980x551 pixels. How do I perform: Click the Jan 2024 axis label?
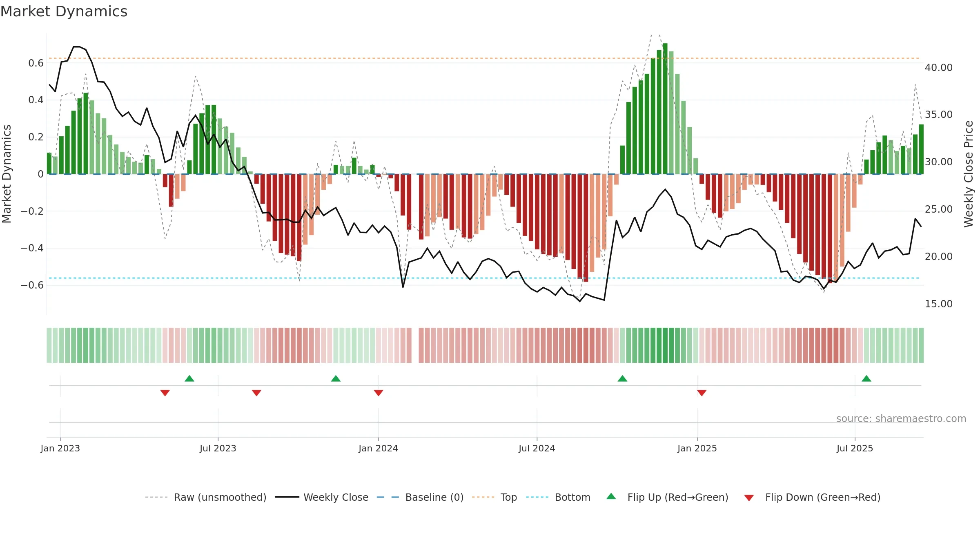(x=379, y=448)
